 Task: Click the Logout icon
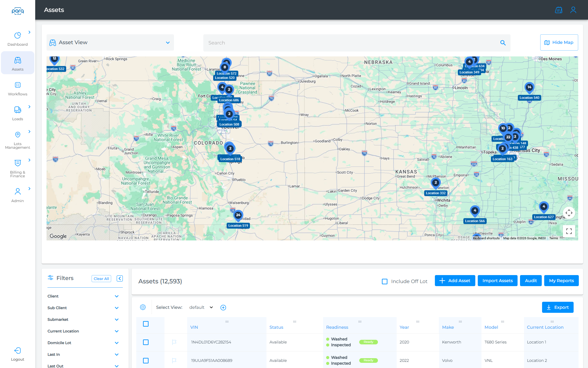pyautogui.click(x=17, y=351)
